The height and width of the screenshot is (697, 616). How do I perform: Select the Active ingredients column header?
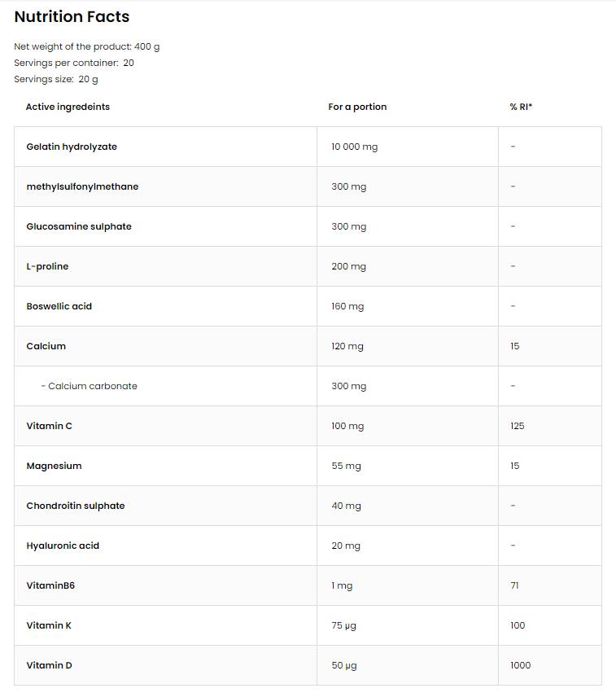click(68, 107)
